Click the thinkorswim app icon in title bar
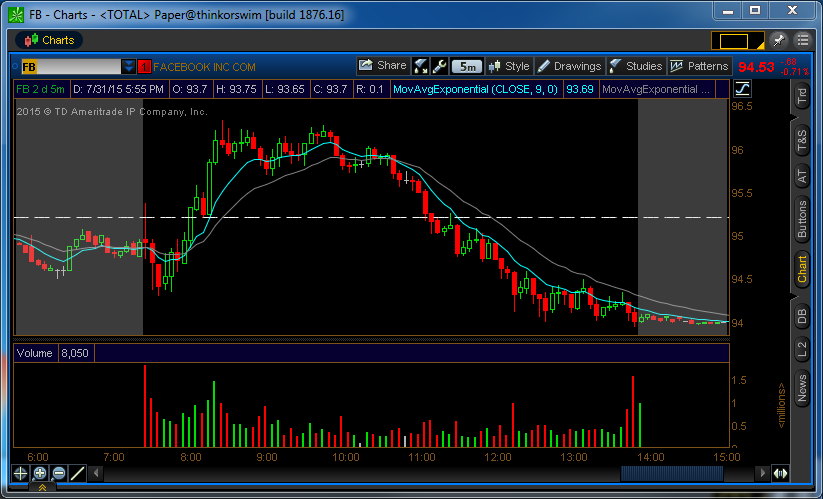The image size is (823, 499). (16, 15)
